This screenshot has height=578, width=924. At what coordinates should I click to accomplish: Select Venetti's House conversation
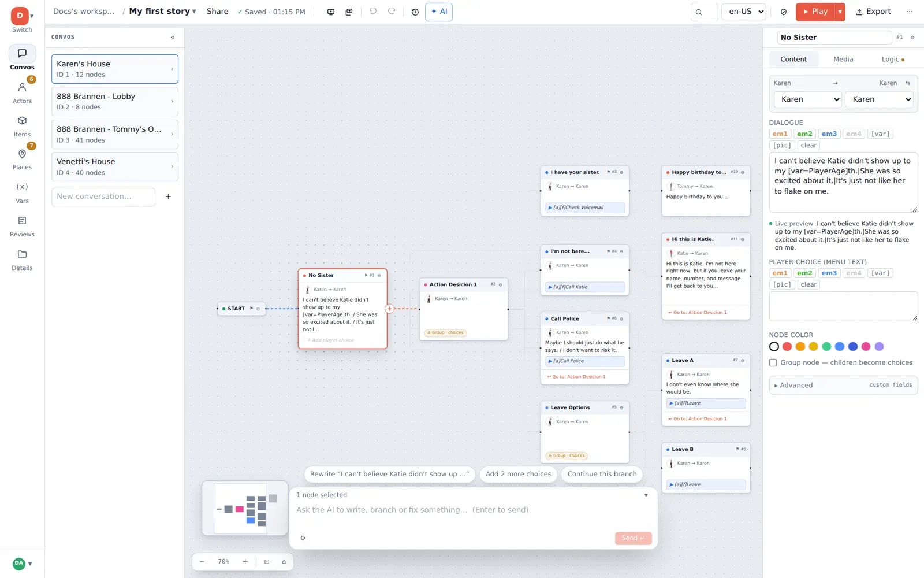[115, 166]
